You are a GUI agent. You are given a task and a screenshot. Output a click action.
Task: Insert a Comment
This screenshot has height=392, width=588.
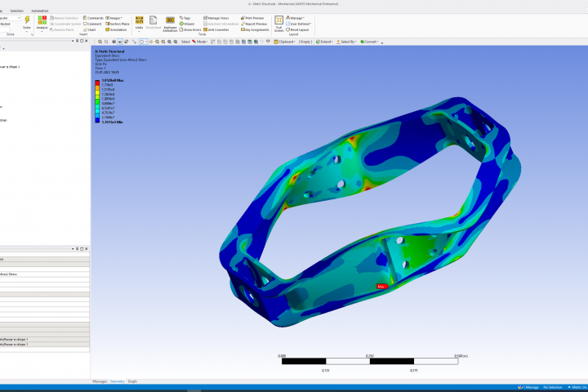(92, 24)
